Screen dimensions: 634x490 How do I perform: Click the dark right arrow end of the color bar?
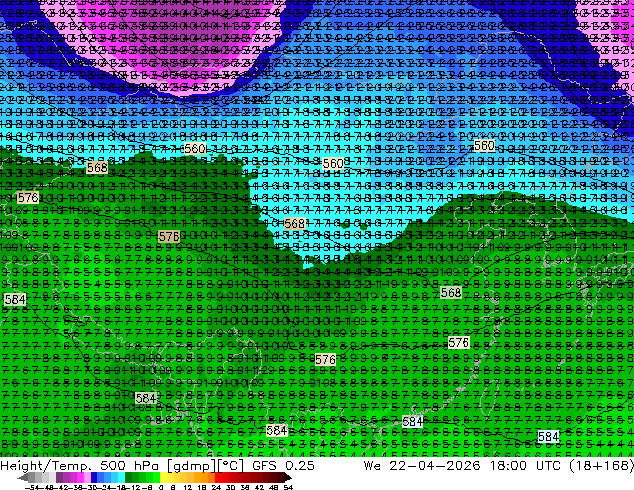tap(288, 477)
